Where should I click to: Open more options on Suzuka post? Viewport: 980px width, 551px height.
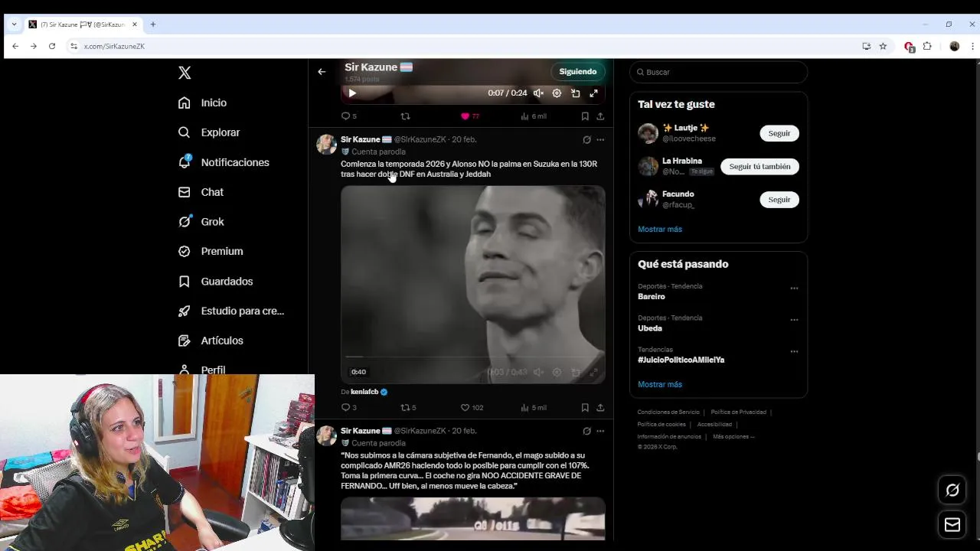pyautogui.click(x=600, y=140)
